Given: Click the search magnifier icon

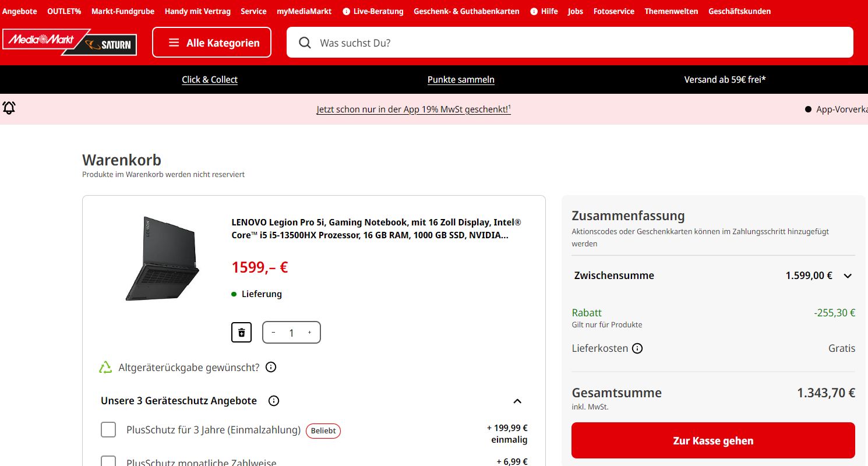Looking at the screenshot, I should 305,43.
